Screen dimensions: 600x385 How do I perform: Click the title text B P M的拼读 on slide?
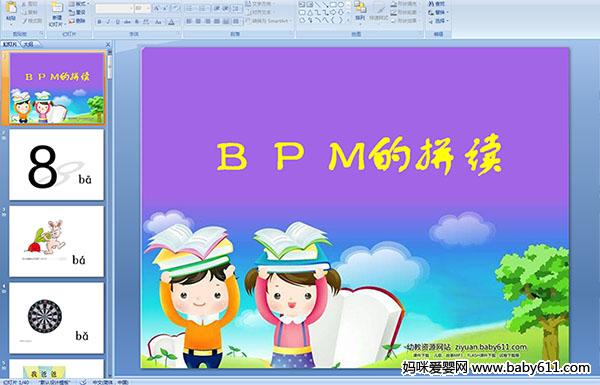(359, 156)
